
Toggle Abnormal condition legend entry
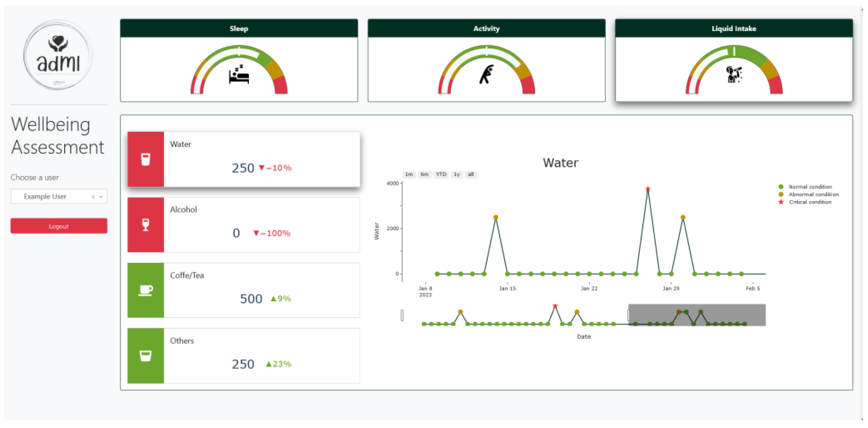(813, 194)
